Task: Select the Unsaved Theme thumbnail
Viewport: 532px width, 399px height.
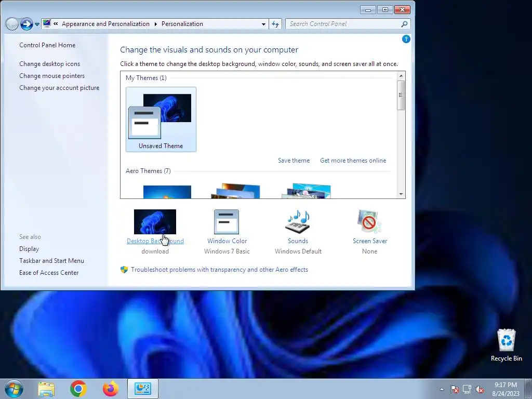Action: pyautogui.click(x=161, y=119)
